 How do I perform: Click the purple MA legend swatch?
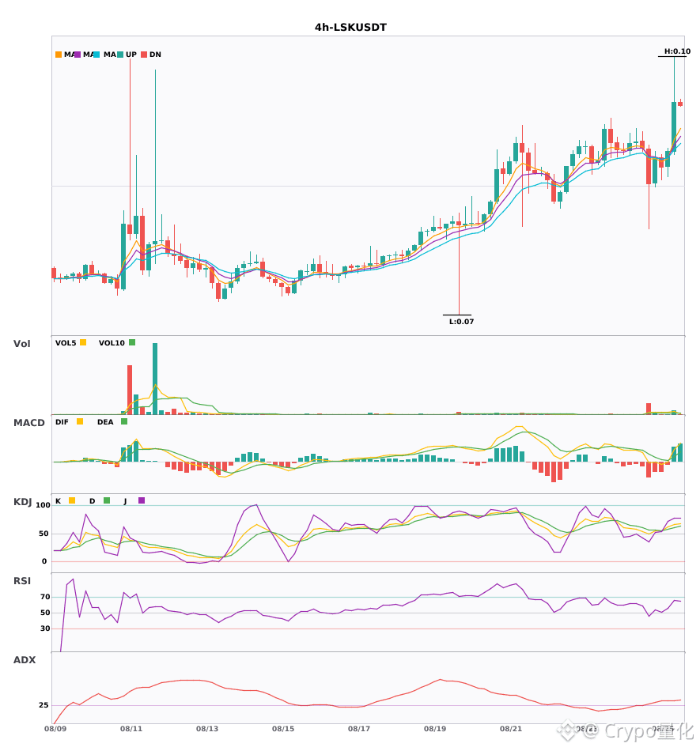[78, 55]
